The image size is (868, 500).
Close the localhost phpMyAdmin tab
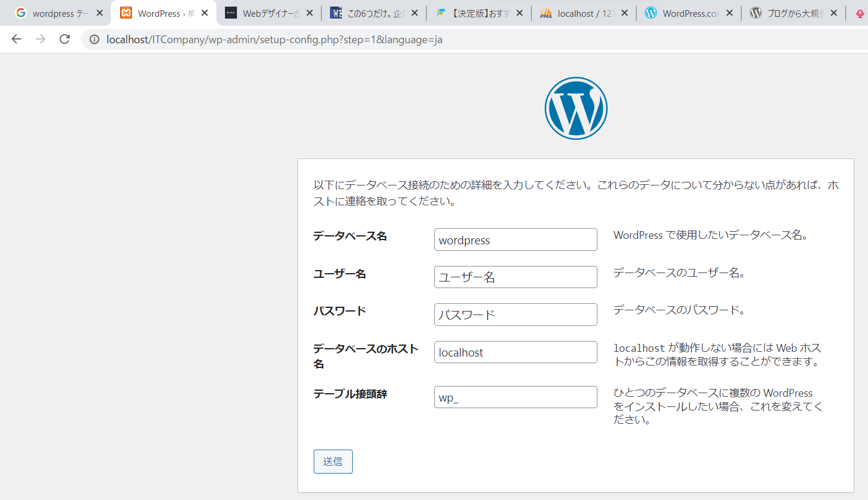coord(624,13)
